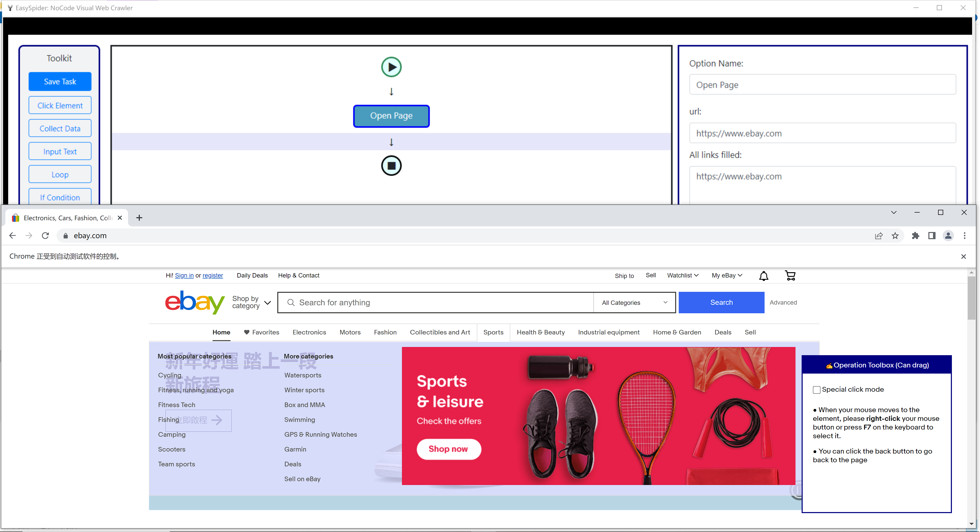Click the black stop end node icon

[391, 166]
